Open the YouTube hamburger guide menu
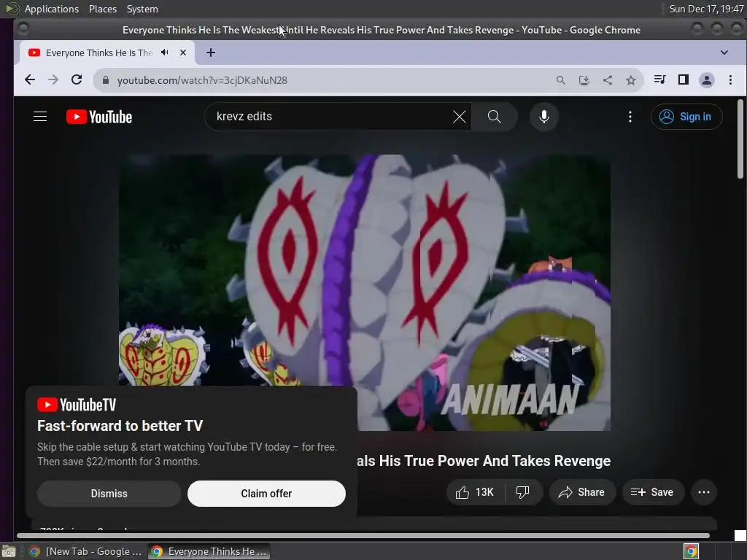The image size is (747, 560). 40,117
